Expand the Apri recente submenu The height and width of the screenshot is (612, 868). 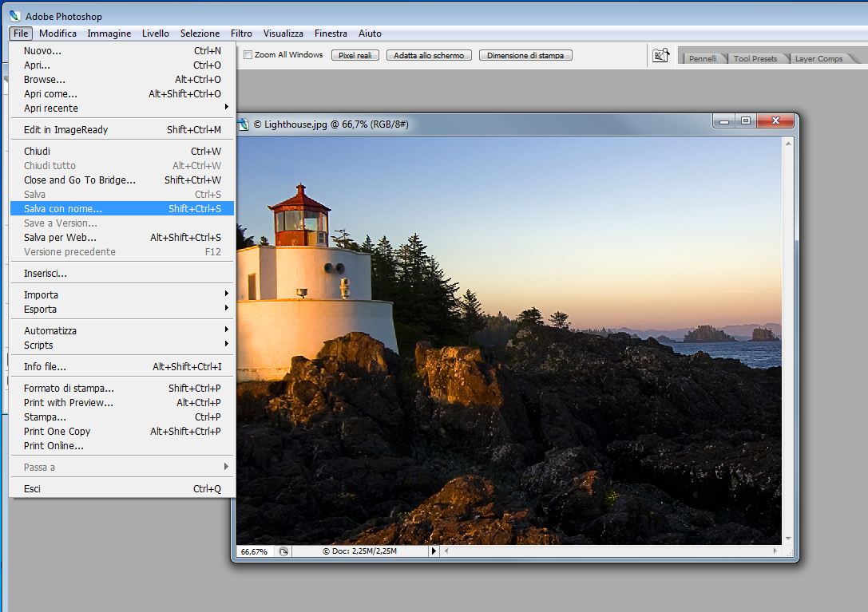point(122,108)
